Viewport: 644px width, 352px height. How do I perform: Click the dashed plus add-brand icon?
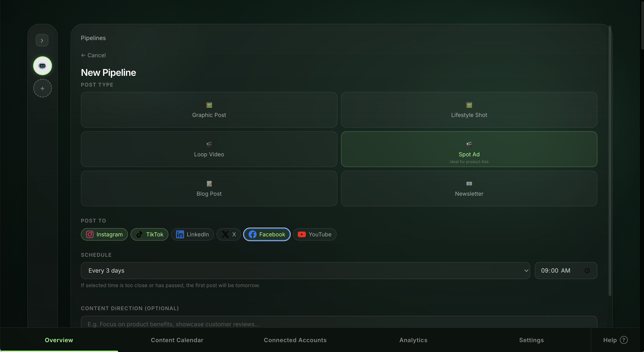[x=43, y=88]
